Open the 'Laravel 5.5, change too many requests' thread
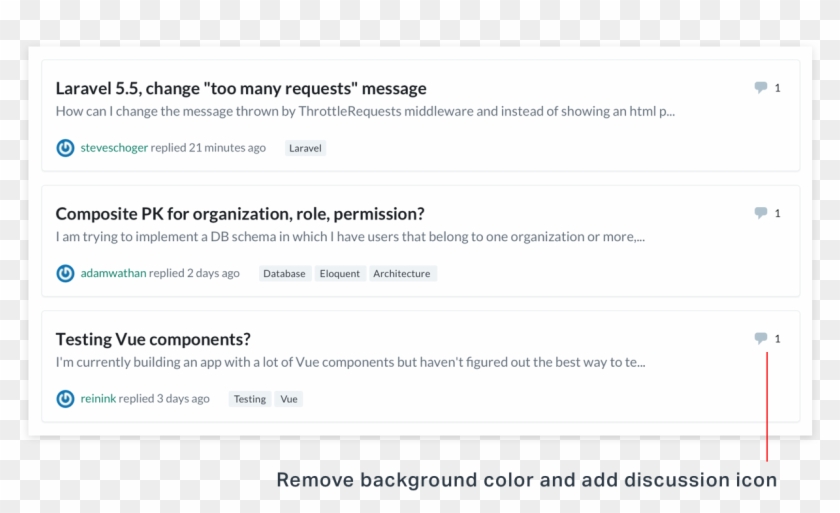 (240, 88)
